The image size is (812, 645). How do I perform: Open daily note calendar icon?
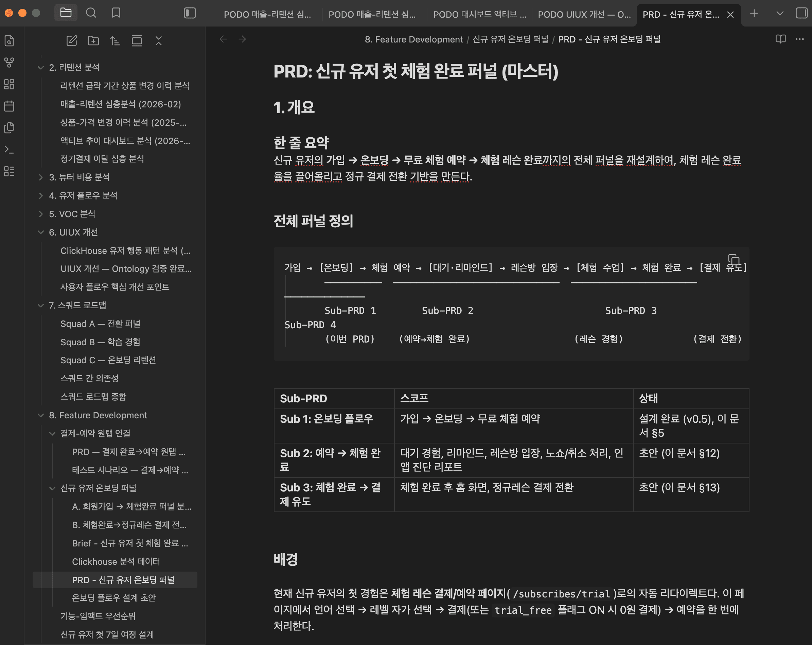pos(9,106)
